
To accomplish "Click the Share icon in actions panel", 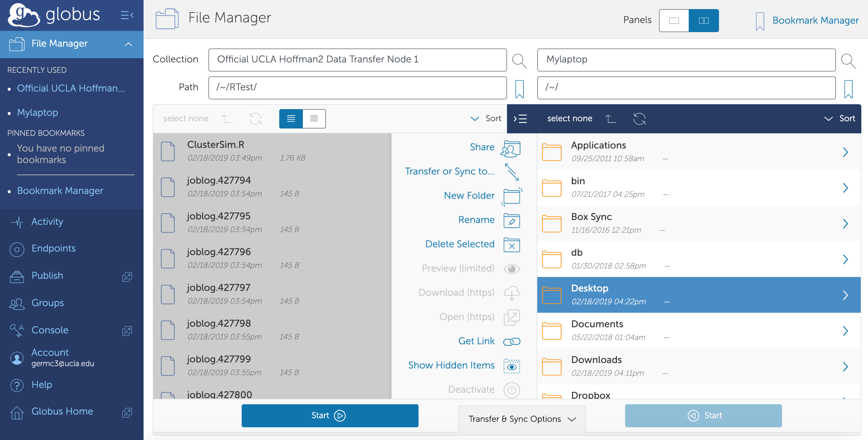I will click(511, 148).
